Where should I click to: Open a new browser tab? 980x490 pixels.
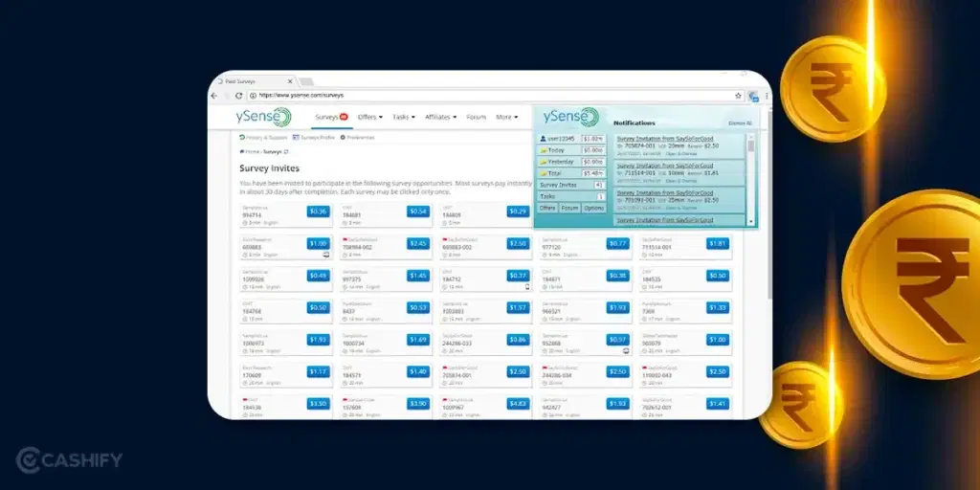point(306,82)
